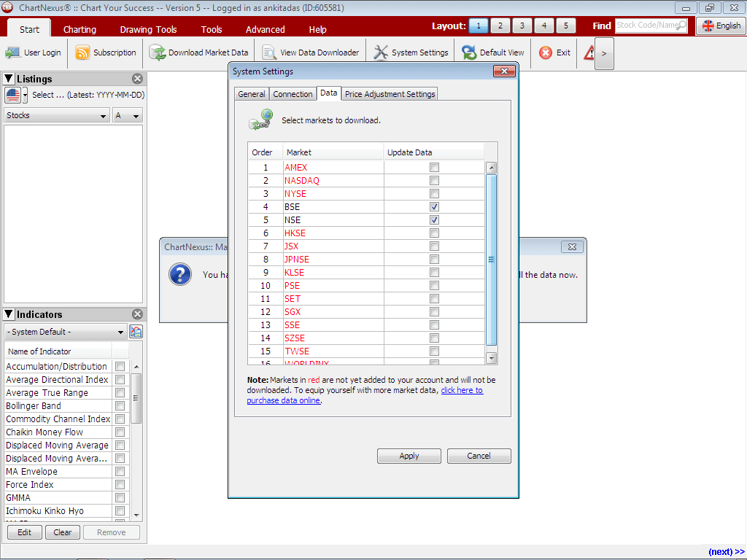This screenshot has width=747, height=560.
Task: Click the Edit indicator button
Action: (24, 532)
